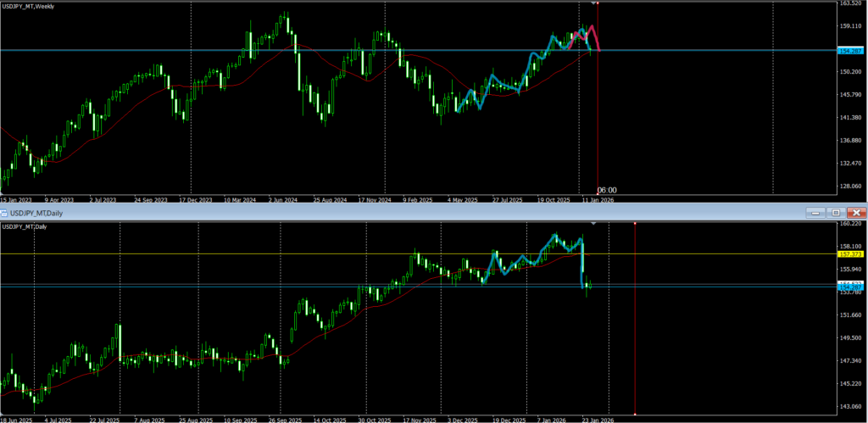
Task: Click the yellow 157.373 price label
Action: (850, 253)
